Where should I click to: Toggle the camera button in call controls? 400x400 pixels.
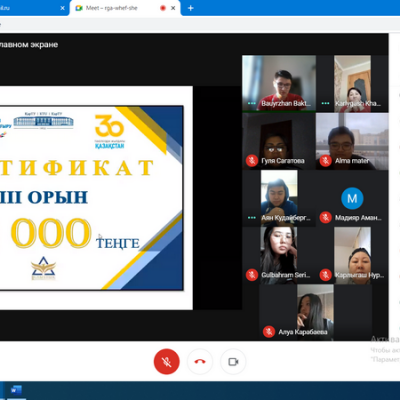pos(233,362)
